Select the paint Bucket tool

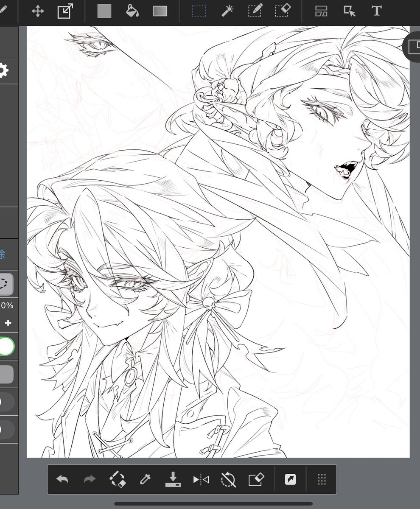132,11
